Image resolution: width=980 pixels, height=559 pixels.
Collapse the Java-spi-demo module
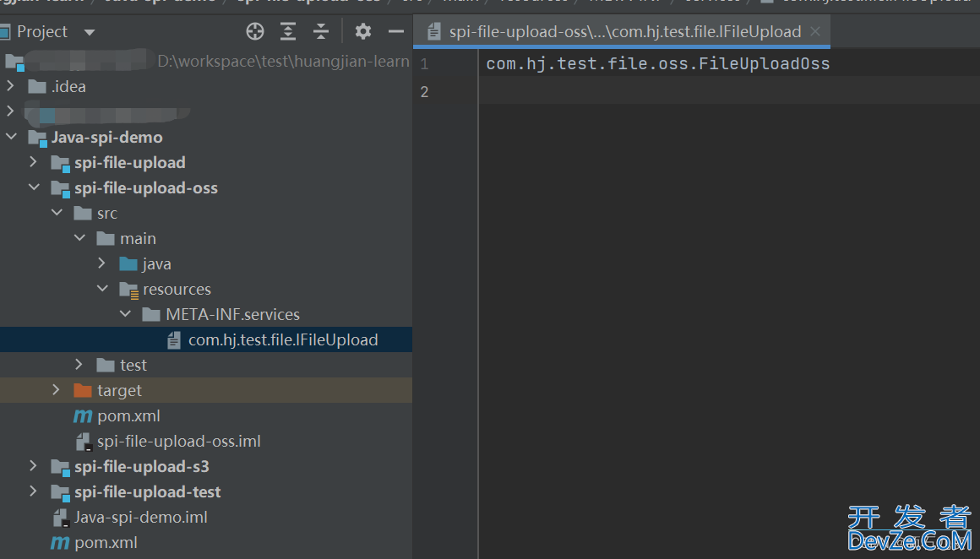[11, 137]
